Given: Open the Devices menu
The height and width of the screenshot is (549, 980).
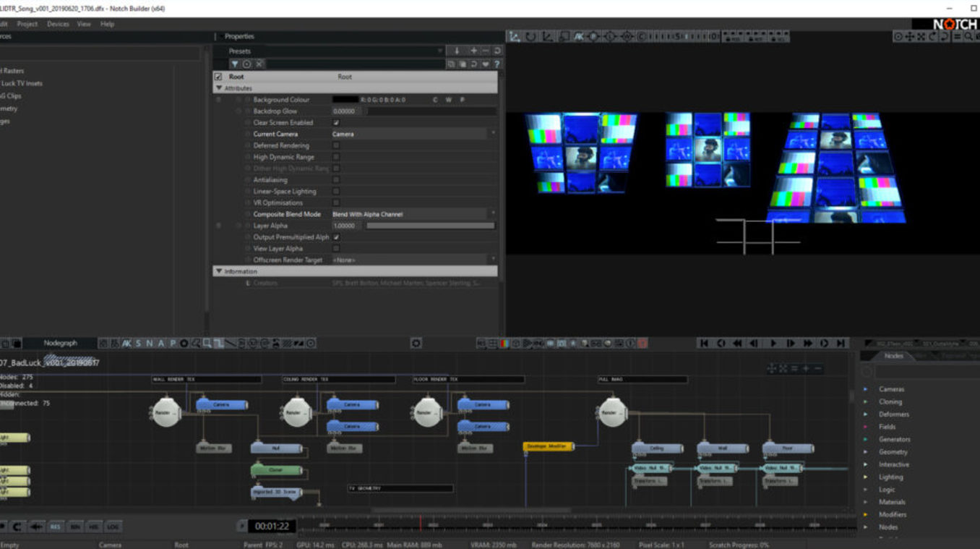Looking at the screenshot, I should pyautogui.click(x=58, y=24).
